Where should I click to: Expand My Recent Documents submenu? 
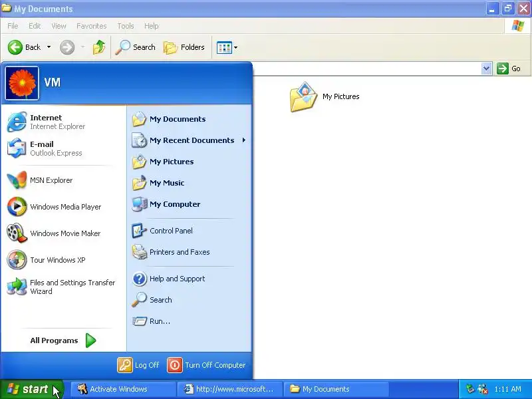(x=189, y=140)
